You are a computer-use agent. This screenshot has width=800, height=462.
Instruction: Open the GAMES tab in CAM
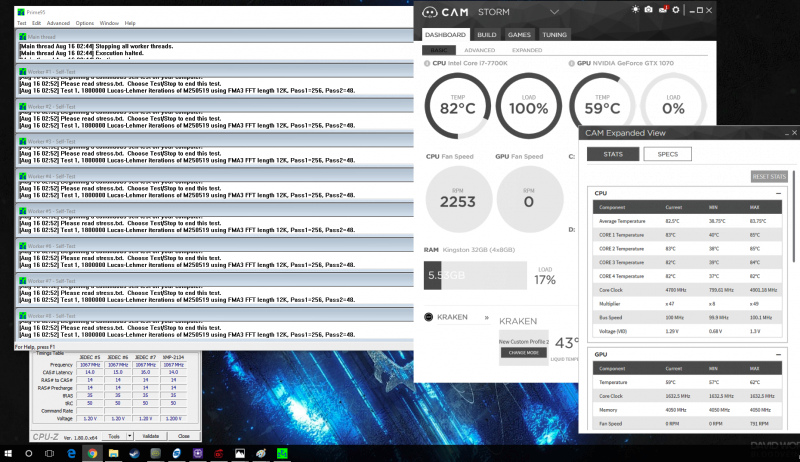pyautogui.click(x=519, y=35)
